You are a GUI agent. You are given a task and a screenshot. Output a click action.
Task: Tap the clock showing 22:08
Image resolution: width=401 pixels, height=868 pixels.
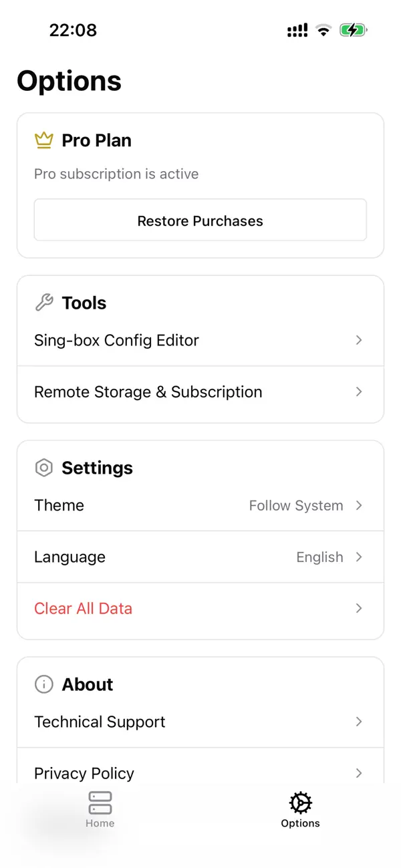73,29
